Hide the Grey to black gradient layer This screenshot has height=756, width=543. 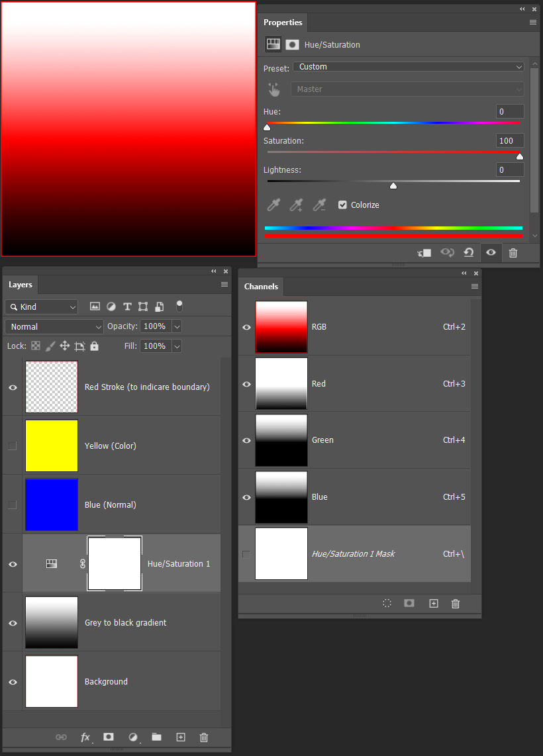pyautogui.click(x=12, y=622)
